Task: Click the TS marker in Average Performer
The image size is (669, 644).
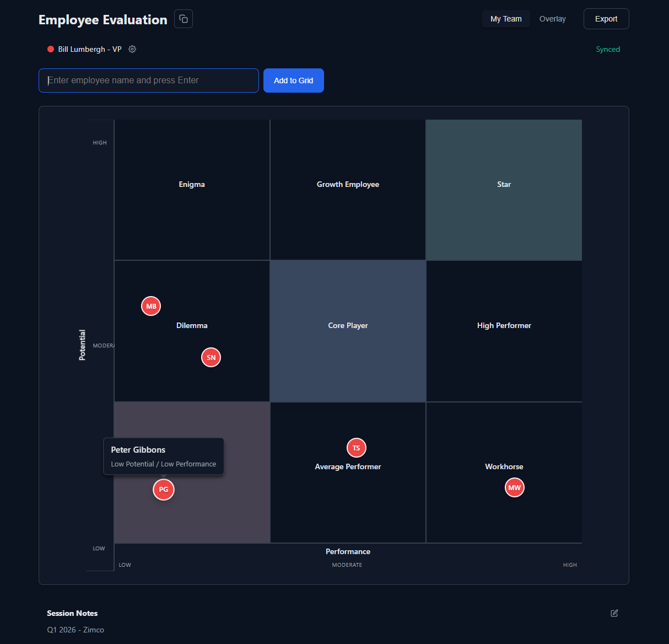Action: coord(356,448)
